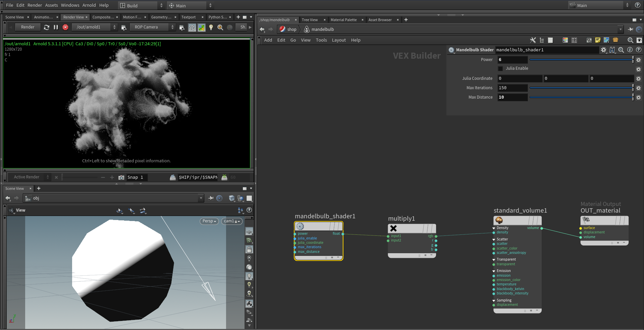Enable the Julia Enable checkbox

pyautogui.click(x=500, y=68)
